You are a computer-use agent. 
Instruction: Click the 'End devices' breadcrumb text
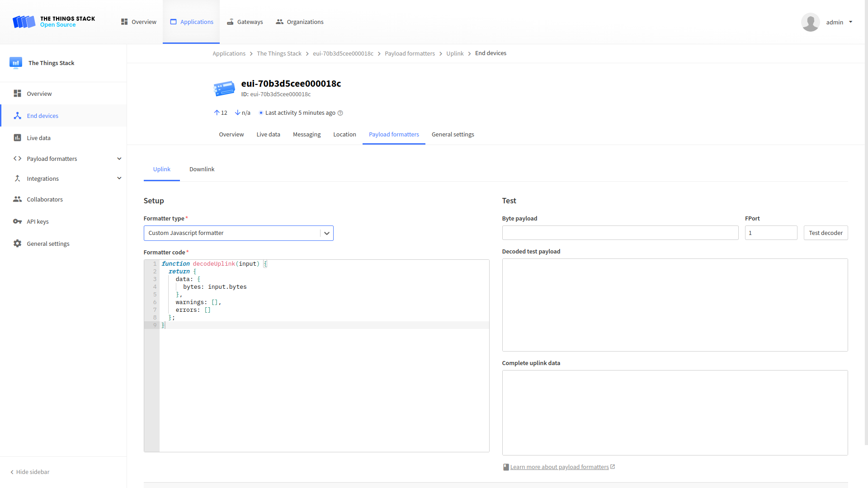(491, 53)
